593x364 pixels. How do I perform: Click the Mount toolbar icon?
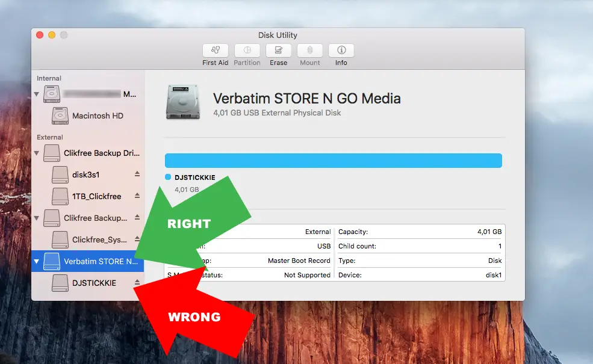click(309, 51)
